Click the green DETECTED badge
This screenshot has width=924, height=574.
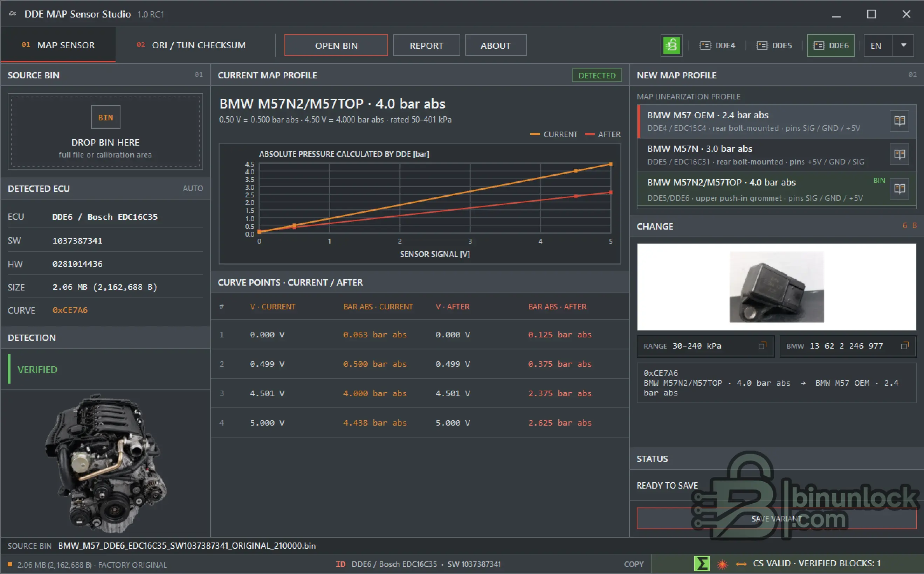coord(597,75)
